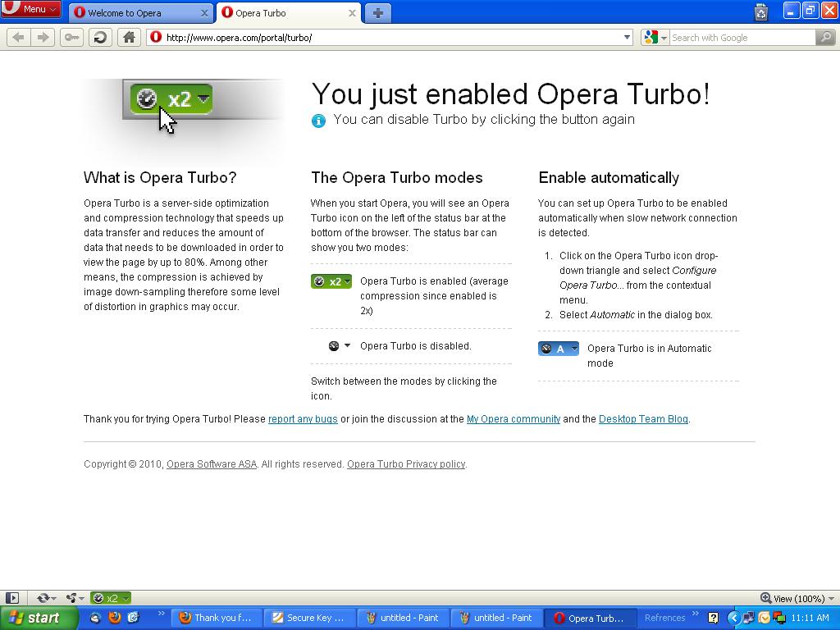Close the Welcome to Opera tab
The height and width of the screenshot is (630, 840).
204,13
